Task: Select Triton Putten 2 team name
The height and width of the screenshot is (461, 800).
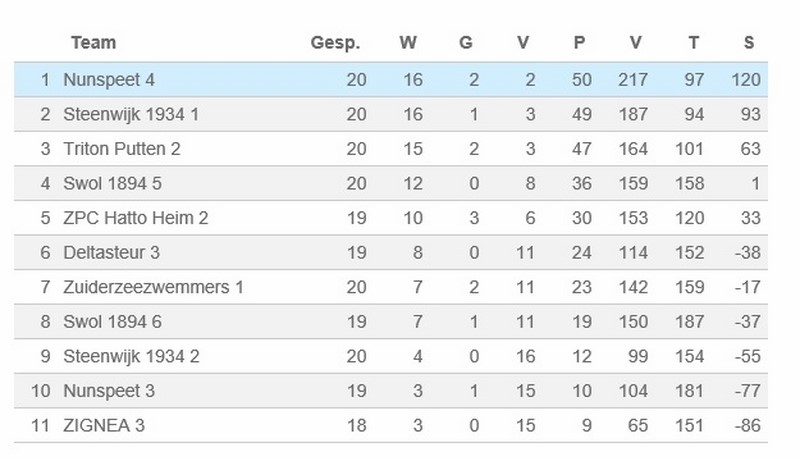Action: (x=121, y=149)
